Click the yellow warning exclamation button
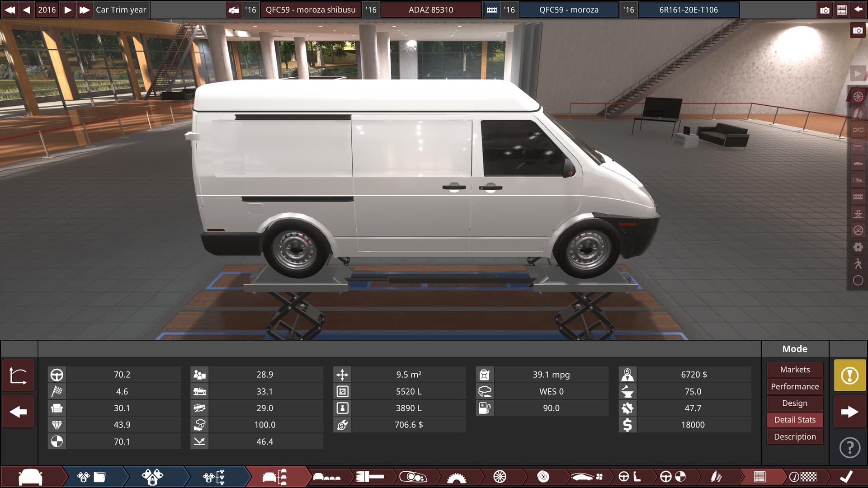This screenshot has width=868, height=488. [x=849, y=375]
